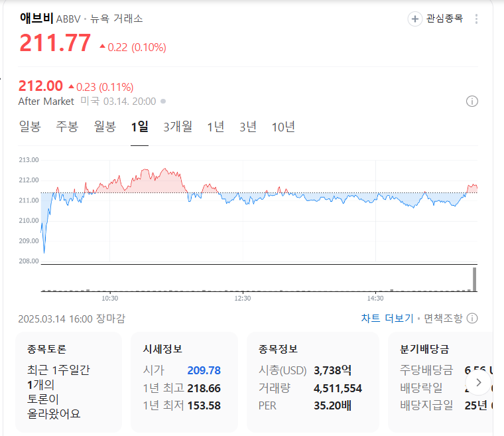Image resolution: width=504 pixels, height=436 pixels.
Task: Click the 뉴욕 거래소 exchange label
Action: 116,19
